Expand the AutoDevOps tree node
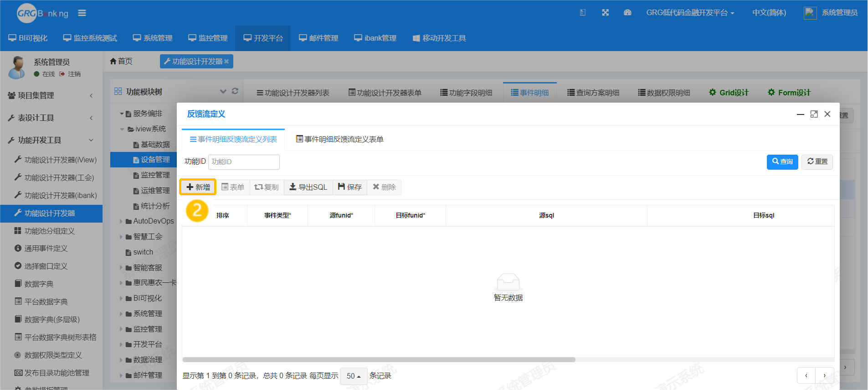This screenshot has height=390, width=868. click(x=122, y=221)
